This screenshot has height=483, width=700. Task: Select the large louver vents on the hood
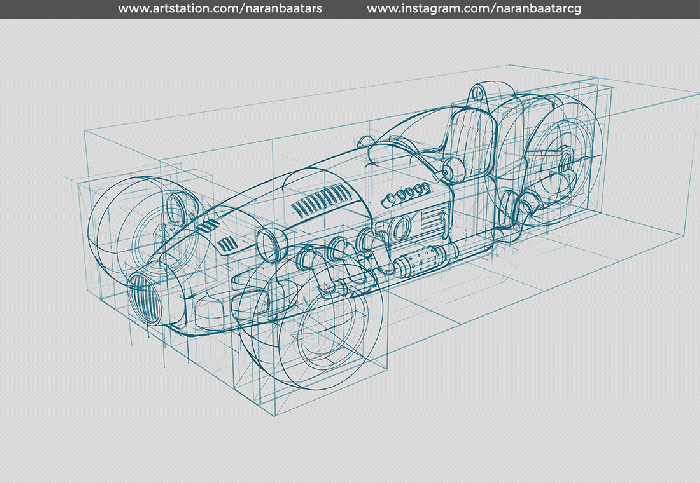319,203
